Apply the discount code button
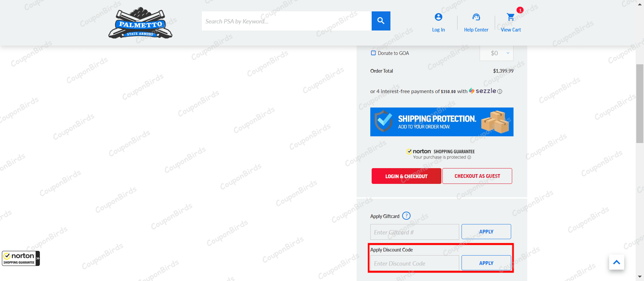644x281 pixels. [x=486, y=263]
